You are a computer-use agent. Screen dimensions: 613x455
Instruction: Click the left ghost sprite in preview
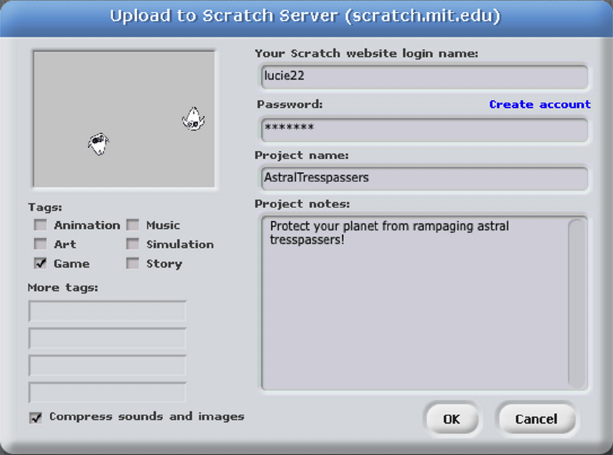pyautogui.click(x=98, y=143)
